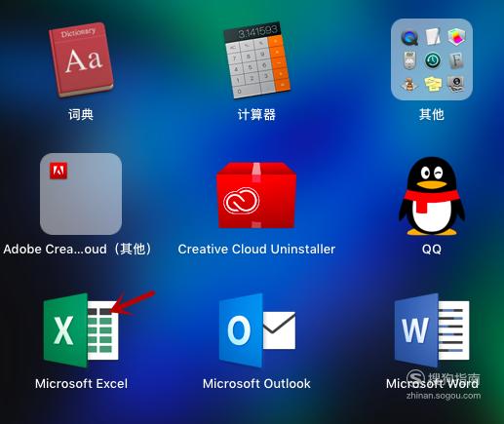Click the 计算器 label
The width and height of the screenshot is (504, 424).
[256, 114]
